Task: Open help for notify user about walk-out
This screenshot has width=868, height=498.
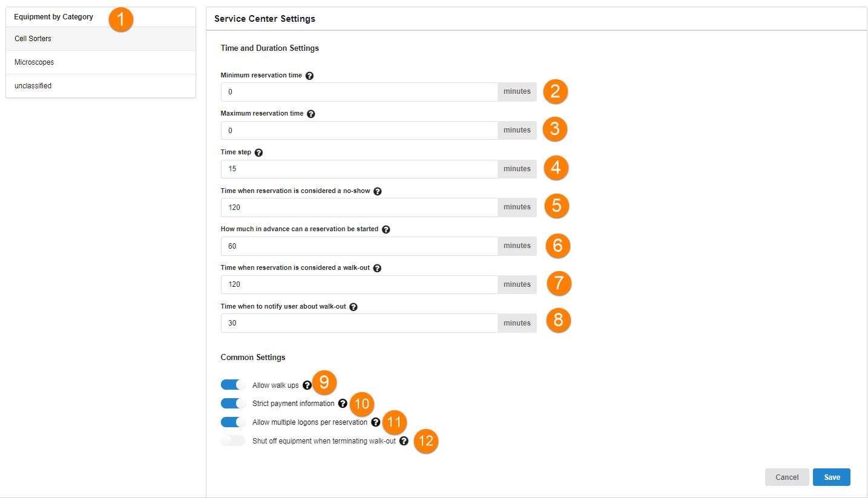Action: click(353, 307)
